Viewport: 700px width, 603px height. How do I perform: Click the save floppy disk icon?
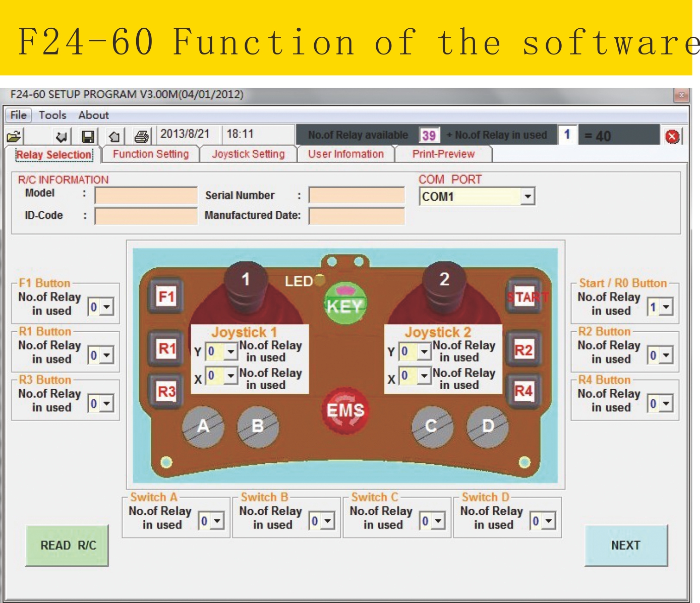click(88, 137)
